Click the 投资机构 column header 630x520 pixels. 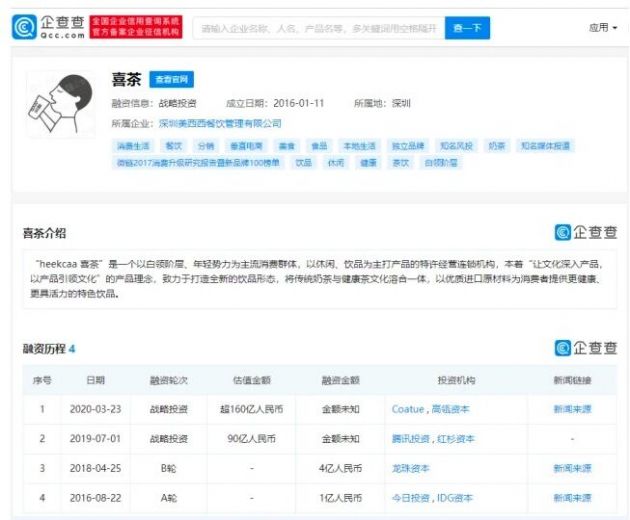pos(456,380)
